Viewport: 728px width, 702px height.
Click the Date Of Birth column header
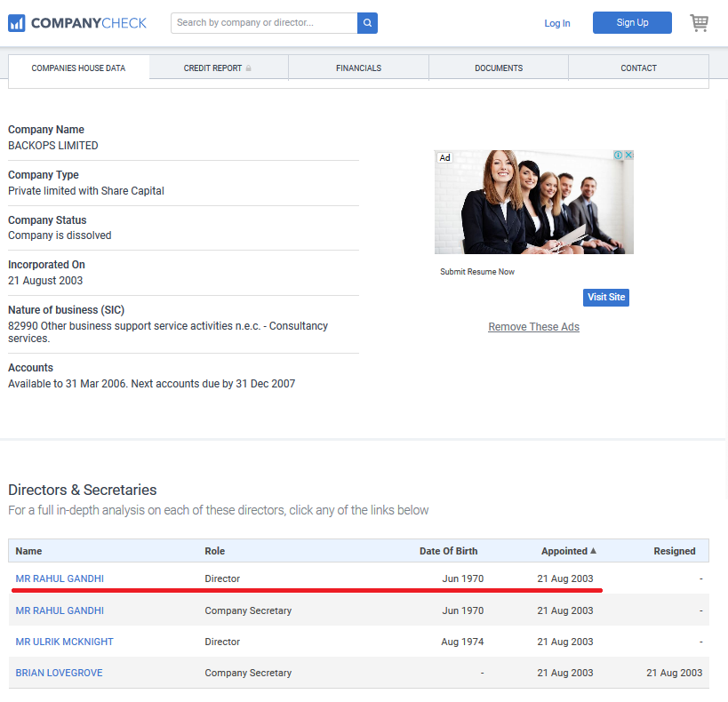pyautogui.click(x=448, y=551)
